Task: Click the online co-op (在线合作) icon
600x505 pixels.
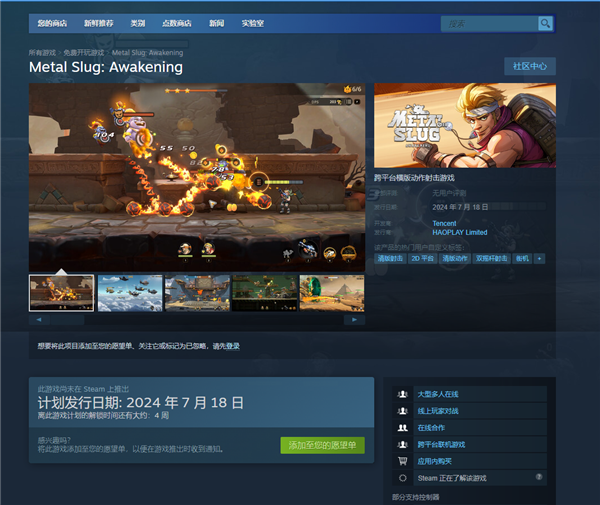Action: click(402, 428)
